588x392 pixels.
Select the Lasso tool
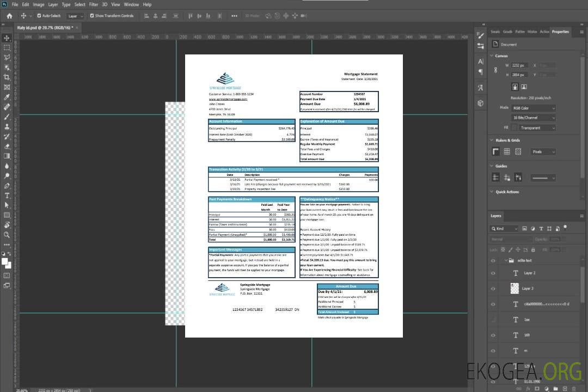7,57
